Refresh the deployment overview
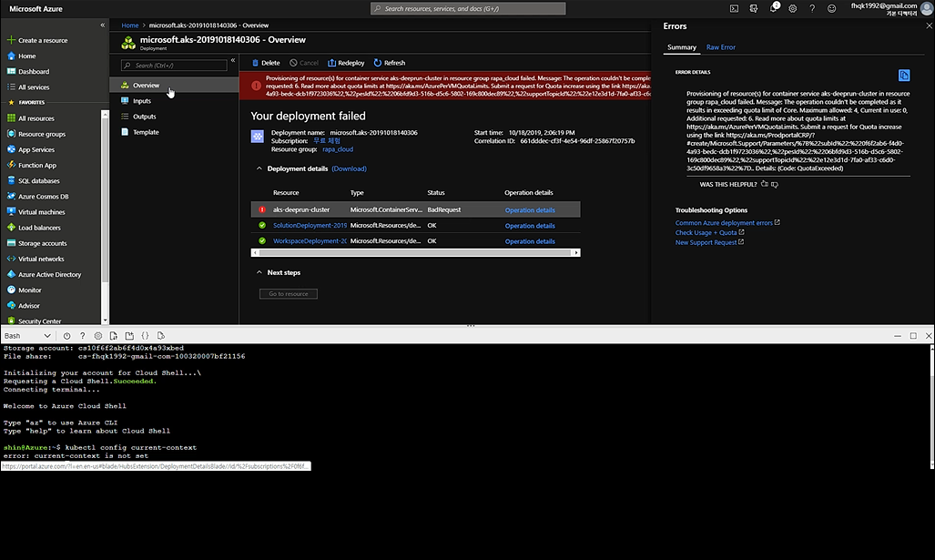The height and width of the screenshot is (560, 935). [x=390, y=63]
